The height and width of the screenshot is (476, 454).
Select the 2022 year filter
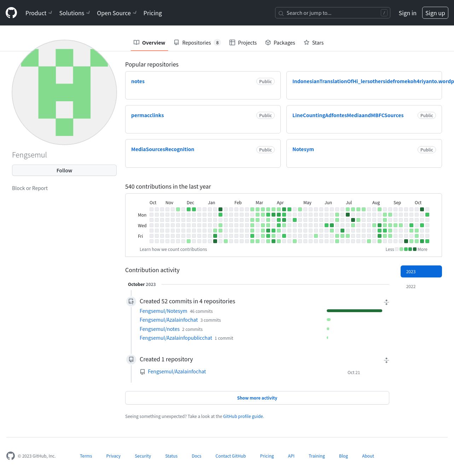pyautogui.click(x=421, y=286)
